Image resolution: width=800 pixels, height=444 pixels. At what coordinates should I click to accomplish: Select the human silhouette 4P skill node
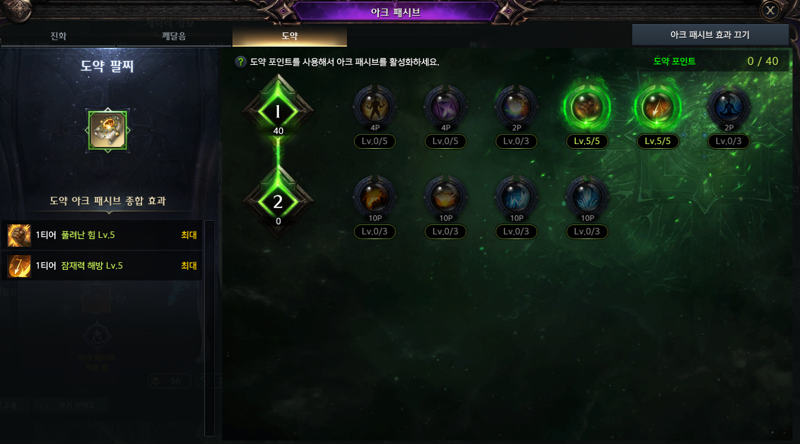pyautogui.click(x=374, y=108)
